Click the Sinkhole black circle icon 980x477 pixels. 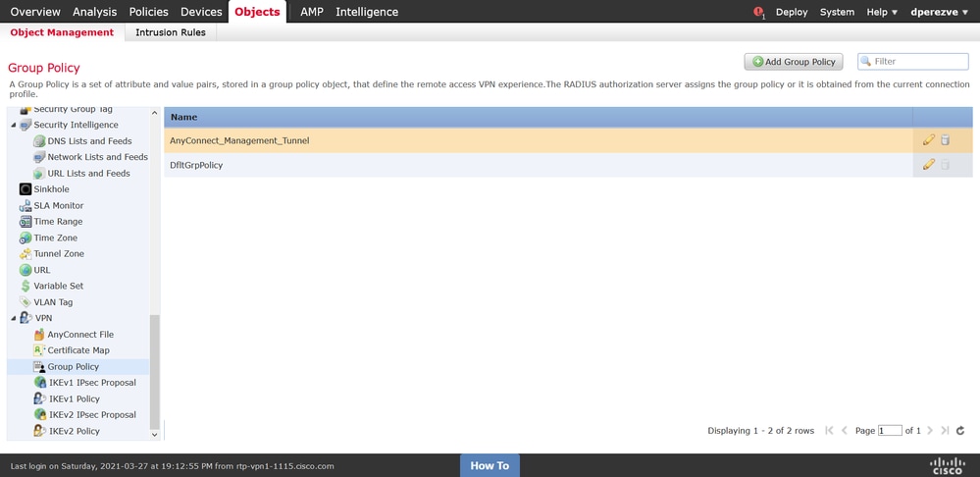point(25,189)
